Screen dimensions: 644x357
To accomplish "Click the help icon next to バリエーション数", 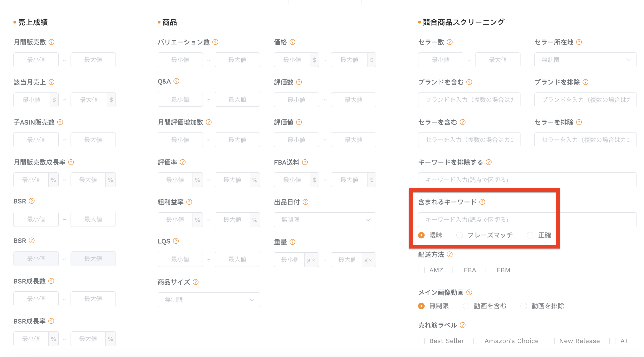I will (215, 42).
